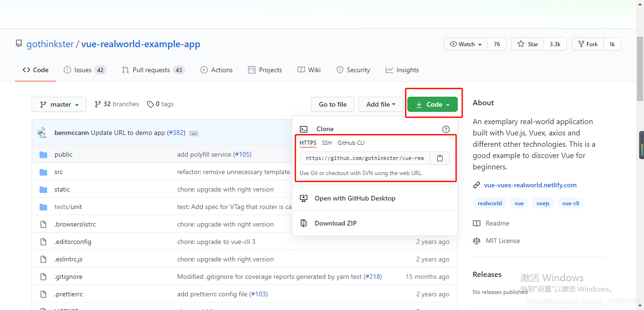Click the link icon beside netlify URL
This screenshot has width=644, height=310.
(x=477, y=185)
